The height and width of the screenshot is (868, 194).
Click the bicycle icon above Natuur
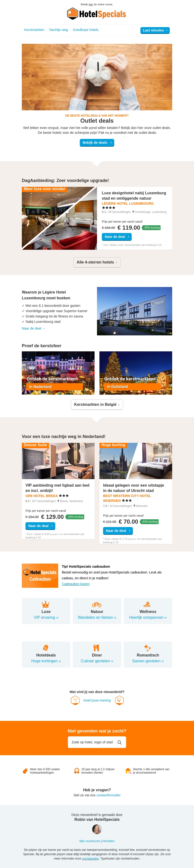point(97,604)
